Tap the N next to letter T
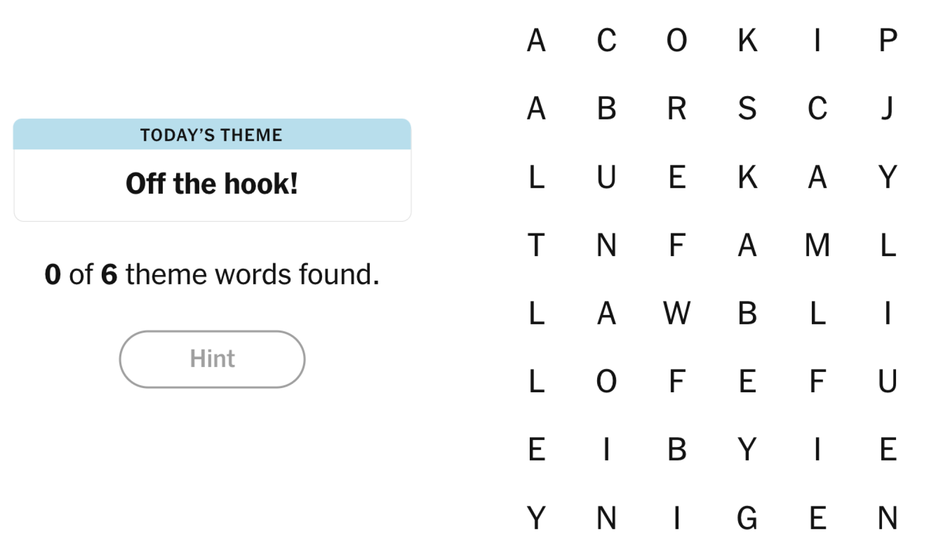The width and height of the screenshot is (929, 560). click(606, 245)
